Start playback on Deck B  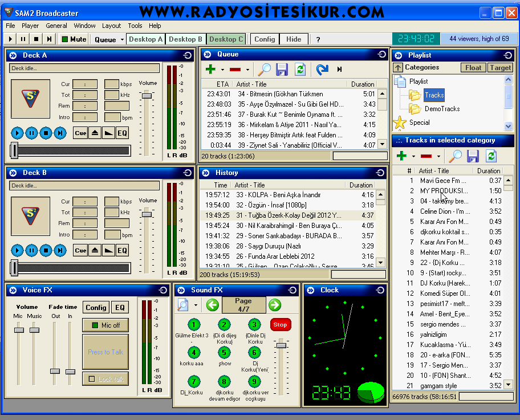[17, 251]
